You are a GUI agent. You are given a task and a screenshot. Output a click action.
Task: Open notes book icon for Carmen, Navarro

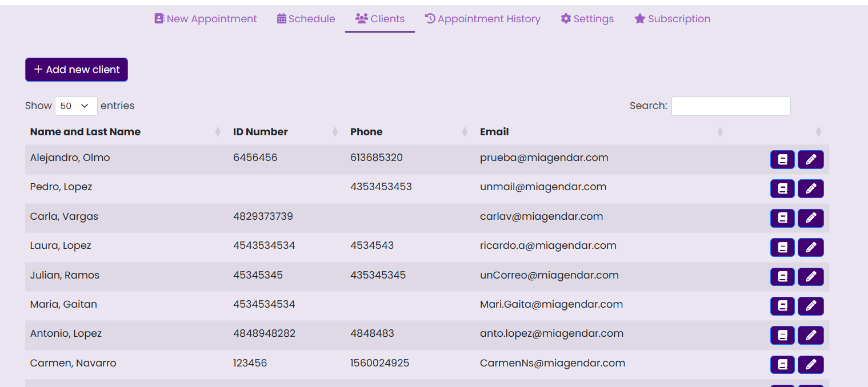(x=782, y=365)
